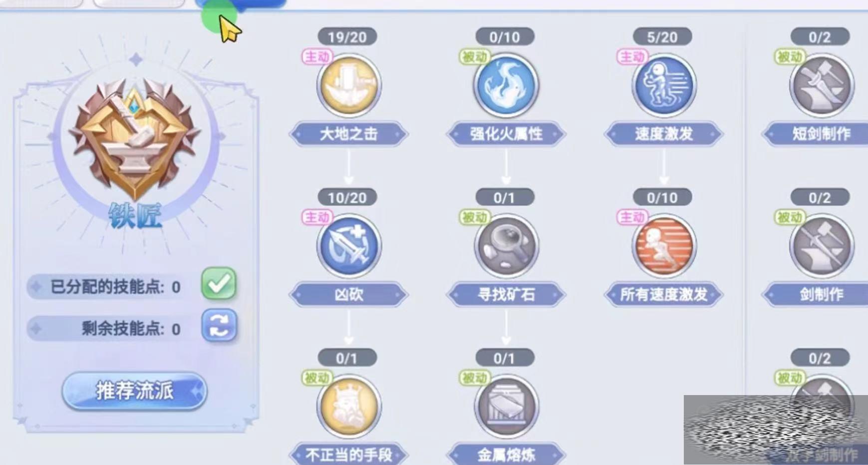Image resolution: width=868 pixels, height=465 pixels.
Task: Click the 速度激发 name label
Action: pos(663,134)
